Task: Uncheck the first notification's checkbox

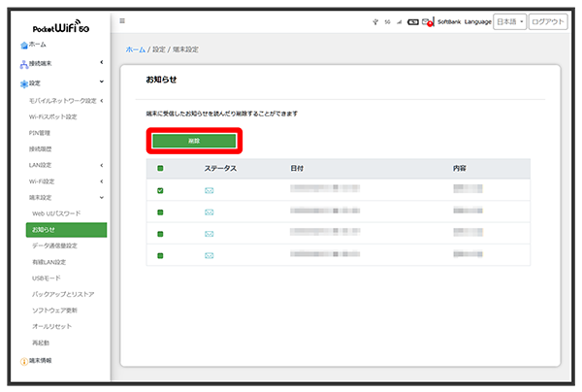Action: (x=160, y=190)
